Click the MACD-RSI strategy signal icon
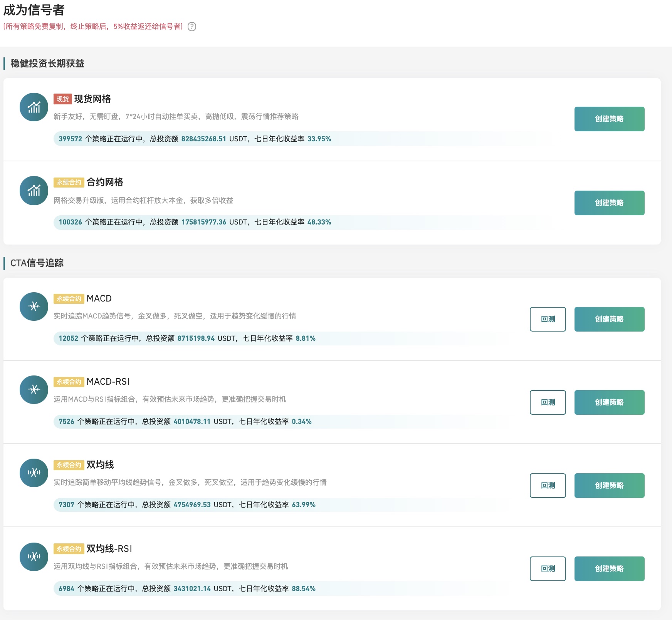Viewport: 672px width, 620px height. [x=34, y=390]
